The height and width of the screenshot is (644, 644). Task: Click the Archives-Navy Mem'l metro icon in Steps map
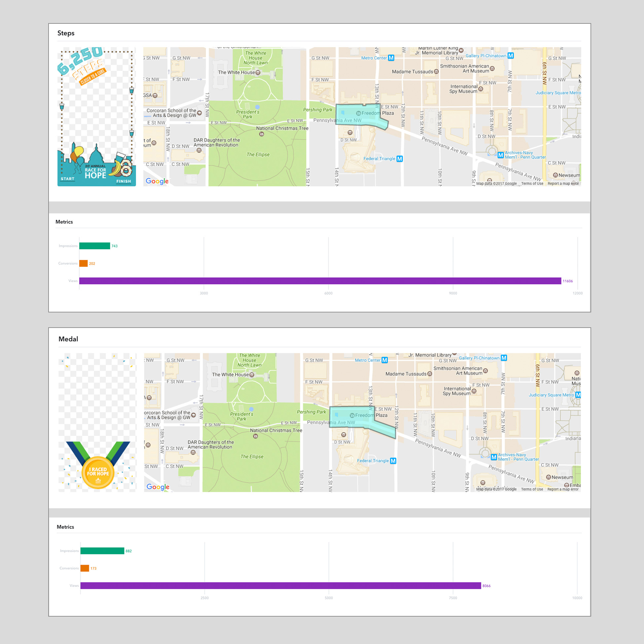tap(500, 155)
